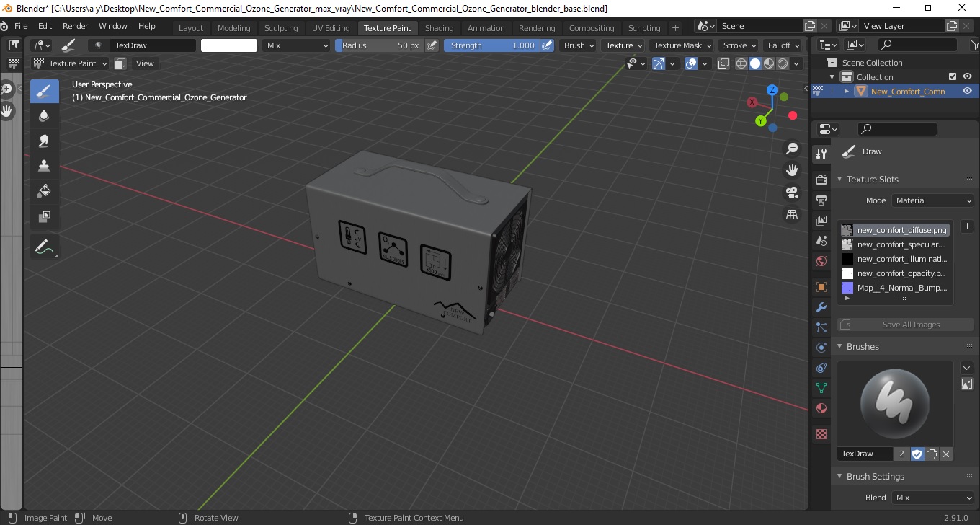Toggle TexDraw brush fake user shield
This screenshot has height=525, width=980.
pos(917,454)
